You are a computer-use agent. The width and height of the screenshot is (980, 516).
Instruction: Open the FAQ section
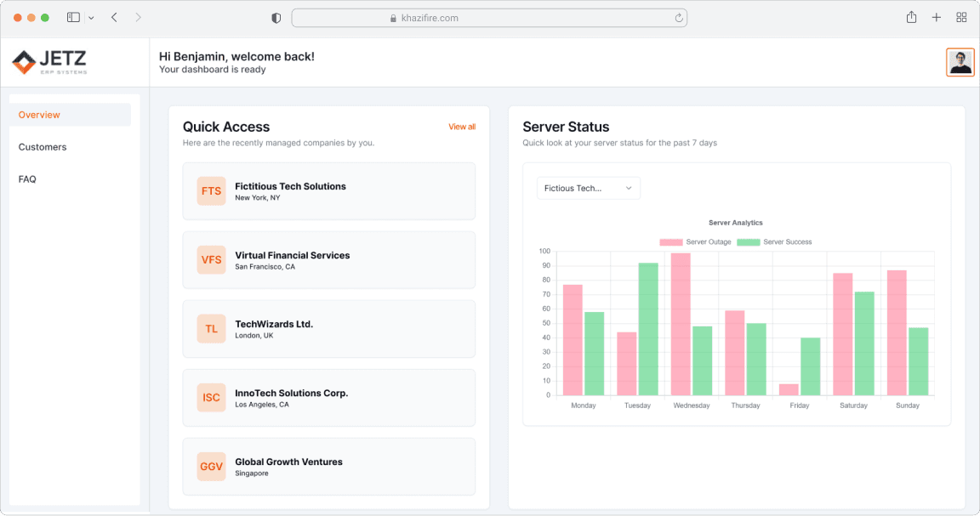(x=26, y=179)
